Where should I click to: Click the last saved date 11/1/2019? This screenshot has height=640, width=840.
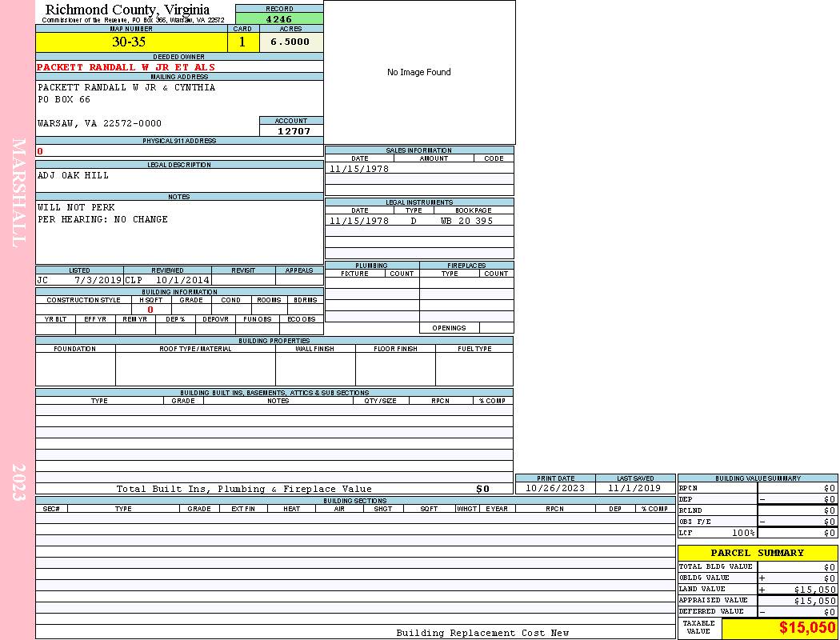click(x=634, y=488)
